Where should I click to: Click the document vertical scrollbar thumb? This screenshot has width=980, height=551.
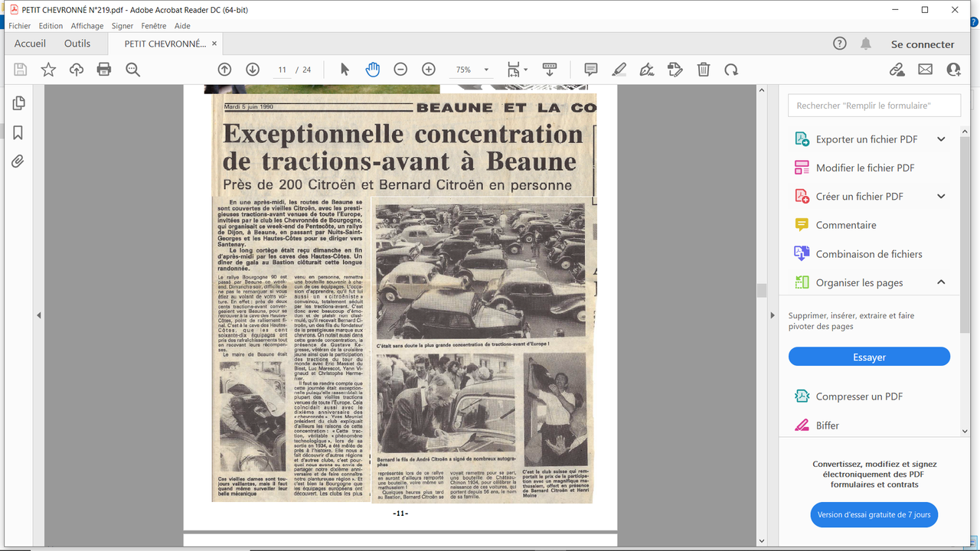tap(762, 291)
